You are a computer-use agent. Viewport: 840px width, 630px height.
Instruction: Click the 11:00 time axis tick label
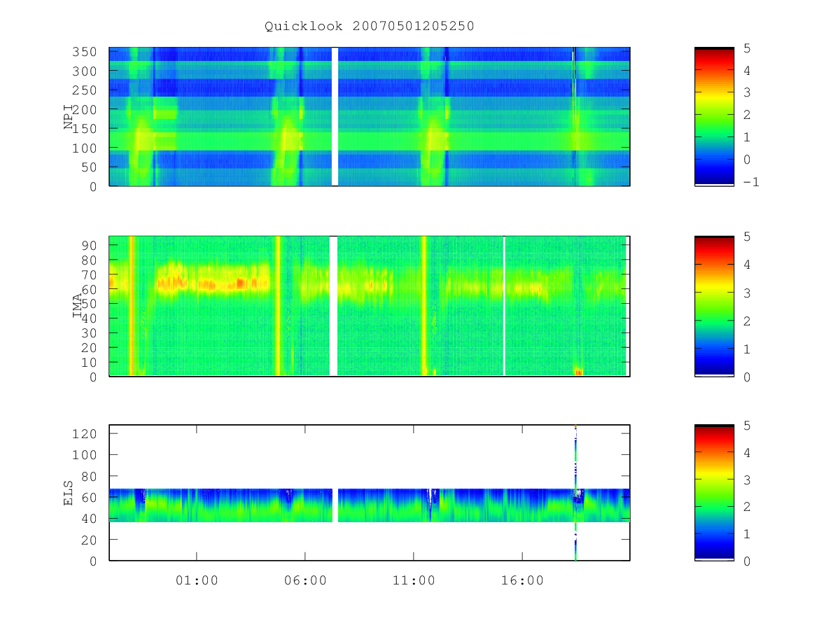pos(414,580)
